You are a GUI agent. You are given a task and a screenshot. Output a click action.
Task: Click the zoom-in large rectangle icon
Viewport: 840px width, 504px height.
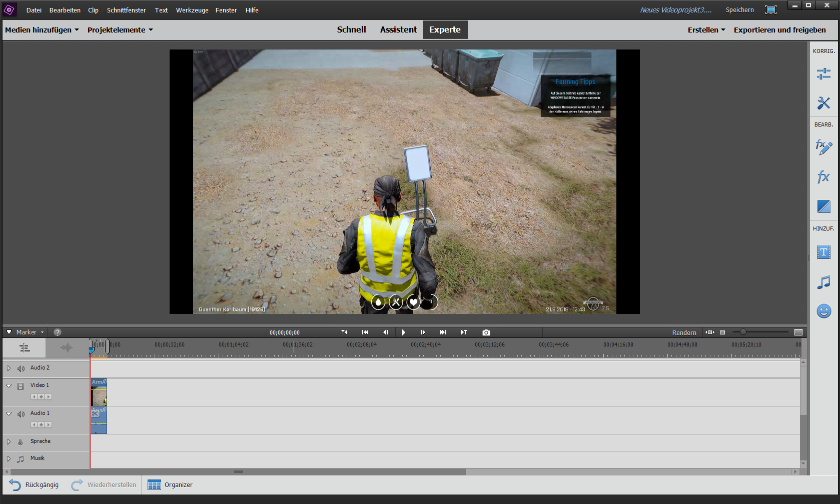(x=798, y=332)
